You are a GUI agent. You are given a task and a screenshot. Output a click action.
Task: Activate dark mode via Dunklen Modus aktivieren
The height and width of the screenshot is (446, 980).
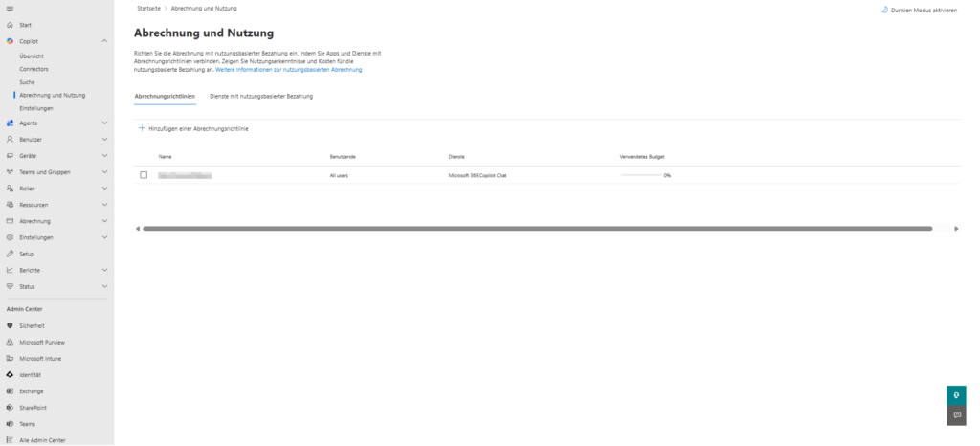919,10
